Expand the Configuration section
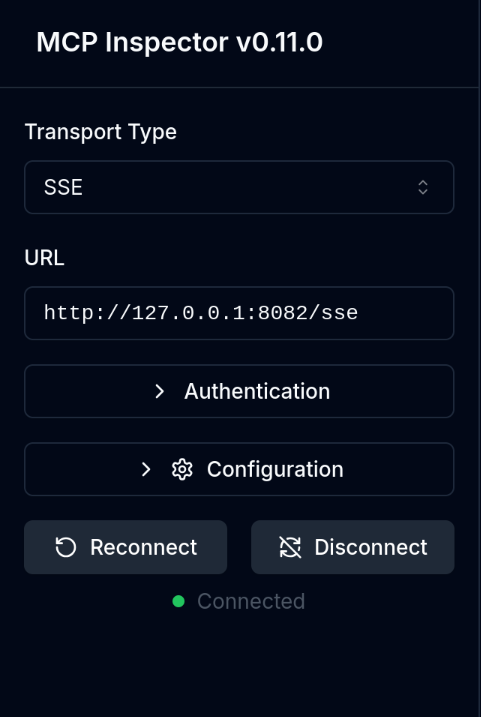The width and height of the screenshot is (481, 717). coord(239,469)
